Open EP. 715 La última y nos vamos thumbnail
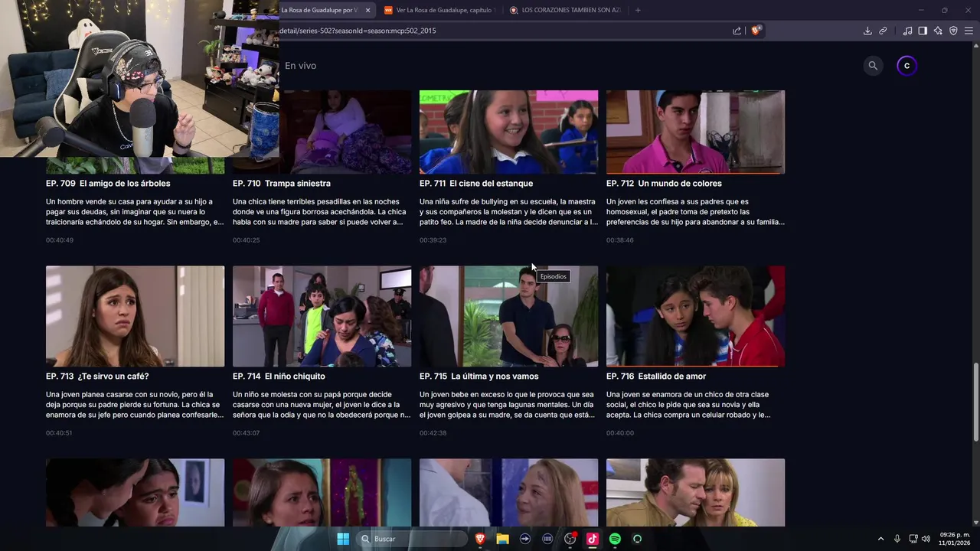 click(x=508, y=316)
